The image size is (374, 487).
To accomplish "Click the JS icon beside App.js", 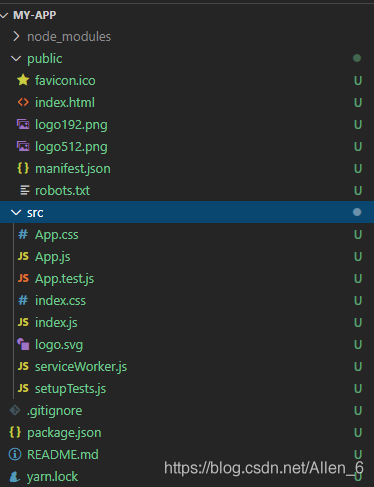I will coord(23,256).
